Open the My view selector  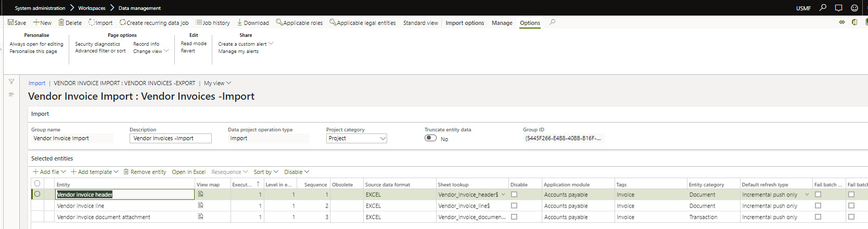218,83
